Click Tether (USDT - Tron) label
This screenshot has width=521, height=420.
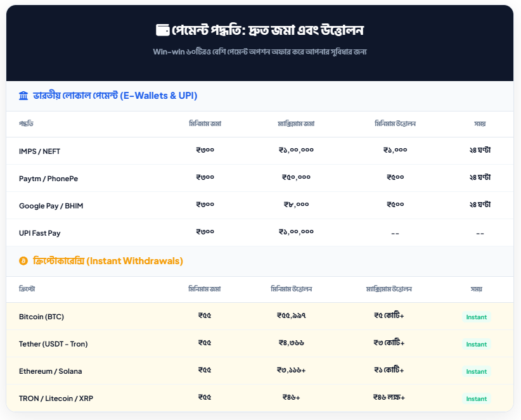53,344
